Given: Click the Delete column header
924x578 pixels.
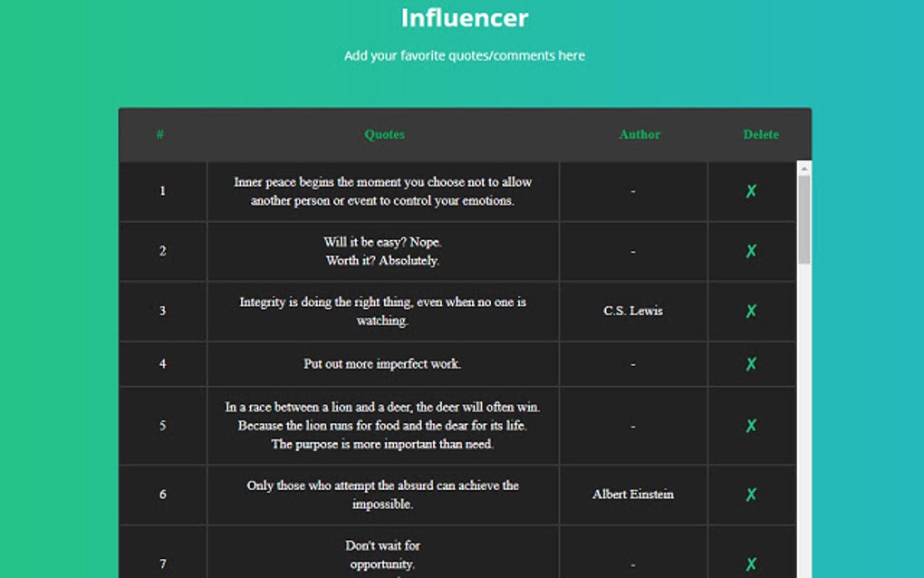Looking at the screenshot, I should pos(760,134).
